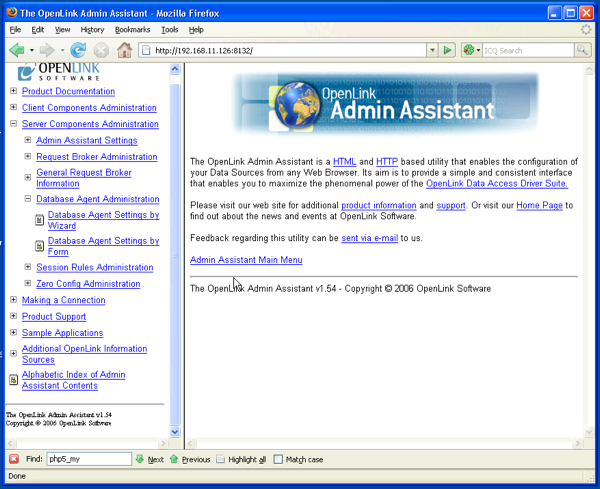
Task: Click the product information link
Action: point(379,205)
